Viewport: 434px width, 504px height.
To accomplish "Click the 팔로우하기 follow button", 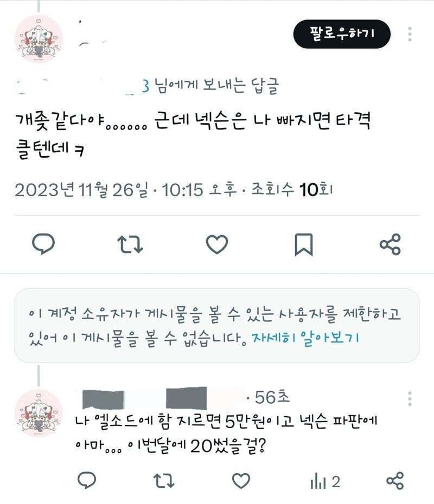I will (x=342, y=34).
